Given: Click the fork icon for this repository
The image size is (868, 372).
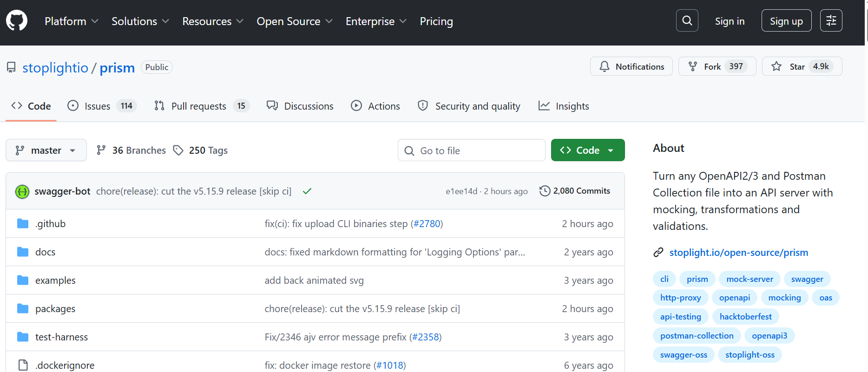Looking at the screenshot, I should pos(692,66).
